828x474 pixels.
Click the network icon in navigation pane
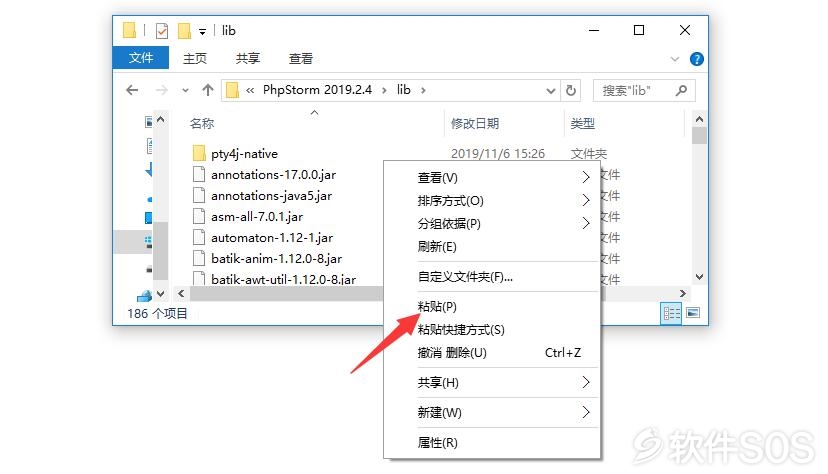point(145,296)
